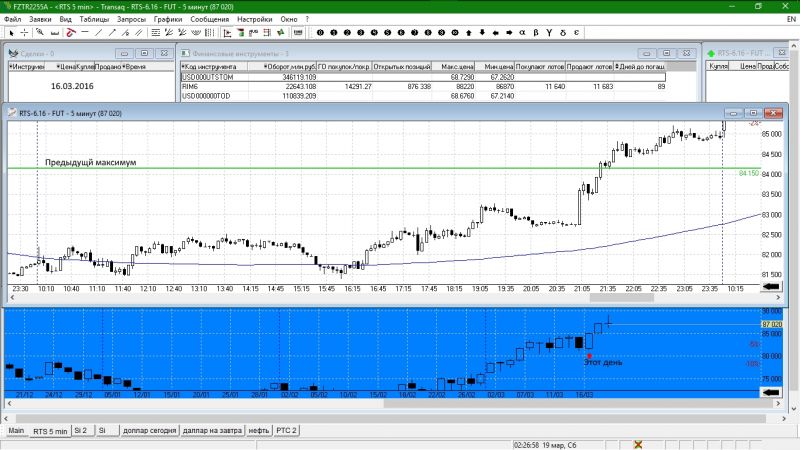Grab the 5-minute chart horizontal scrollbar thumb

click(x=621, y=297)
